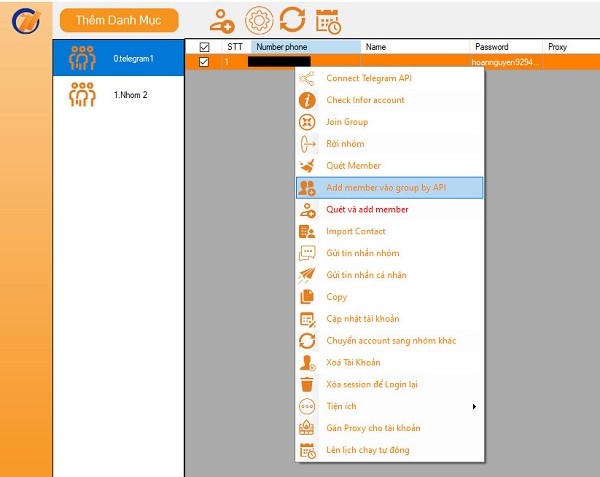
Task: Select Join Group menu option
Action: click(x=390, y=122)
